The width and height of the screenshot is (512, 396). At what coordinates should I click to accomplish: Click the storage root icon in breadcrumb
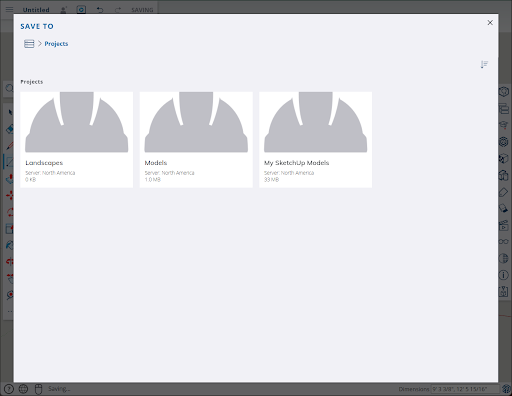[x=29, y=44]
